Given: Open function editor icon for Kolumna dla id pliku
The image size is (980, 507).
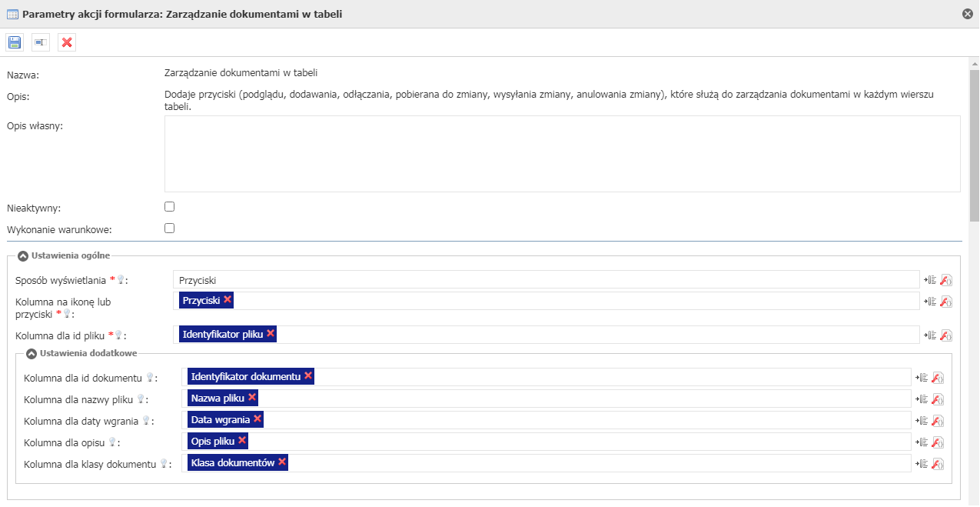Looking at the screenshot, I should 946,335.
